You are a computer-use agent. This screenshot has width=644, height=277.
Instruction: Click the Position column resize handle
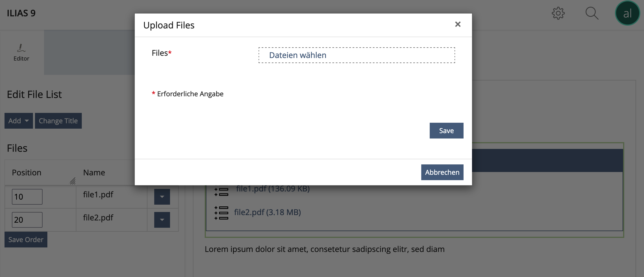(x=73, y=181)
